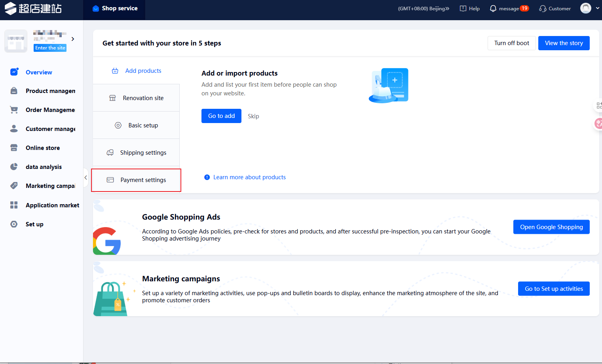Switch to the Renovation site step
This screenshot has height=364, width=602.
pos(136,98)
